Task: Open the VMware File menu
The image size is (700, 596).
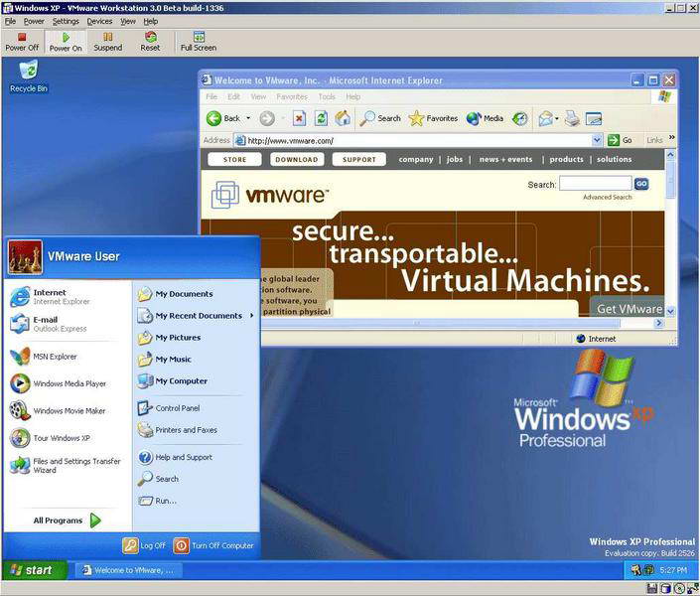Action: pyautogui.click(x=10, y=21)
